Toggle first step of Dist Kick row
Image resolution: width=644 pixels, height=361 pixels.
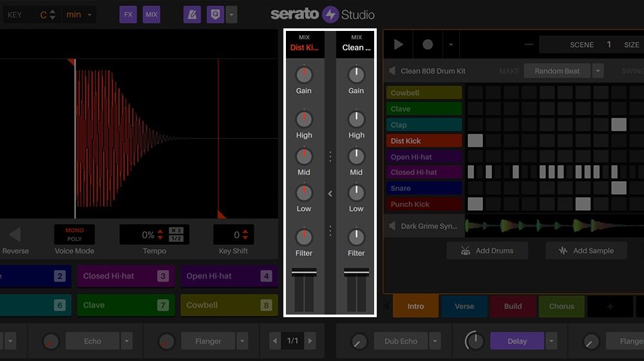[475, 141]
